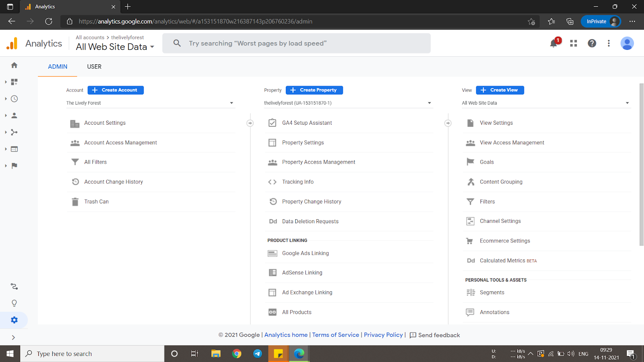Viewport: 644px width, 362px height.
Task: Click the Ecommerce Settings cart icon
Action: 470,241
